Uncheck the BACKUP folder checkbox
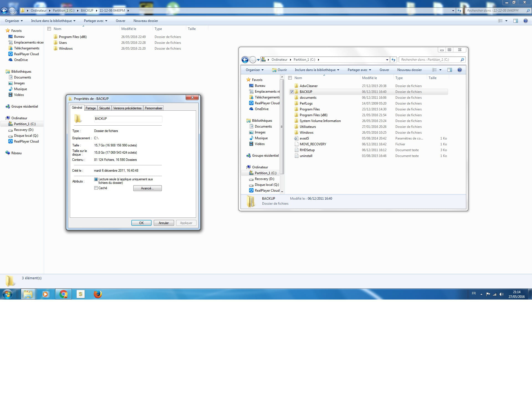 click(x=292, y=92)
